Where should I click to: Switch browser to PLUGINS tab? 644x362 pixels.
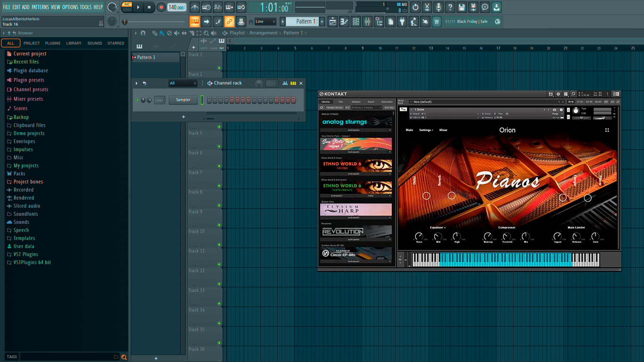53,43
